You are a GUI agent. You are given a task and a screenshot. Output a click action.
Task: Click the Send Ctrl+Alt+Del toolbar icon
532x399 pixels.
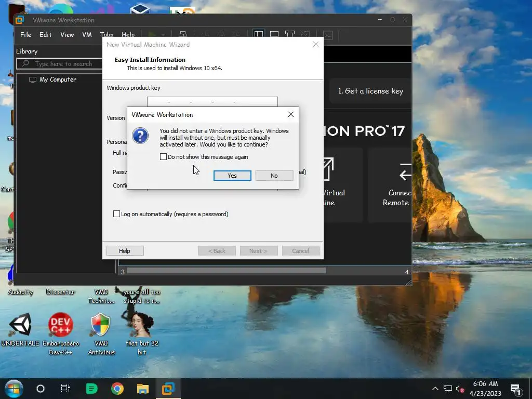[x=183, y=34]
